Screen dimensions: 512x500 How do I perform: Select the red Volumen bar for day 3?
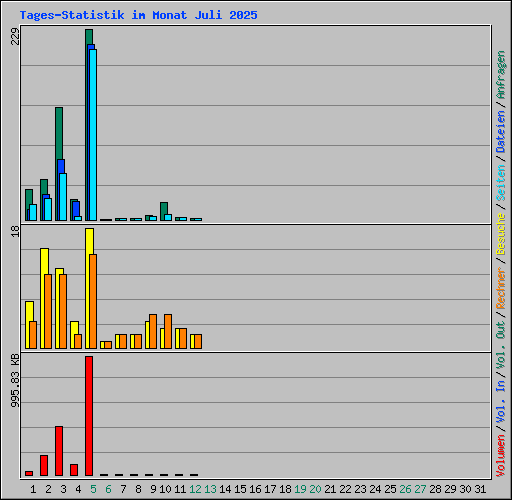(x=59, y=451)
